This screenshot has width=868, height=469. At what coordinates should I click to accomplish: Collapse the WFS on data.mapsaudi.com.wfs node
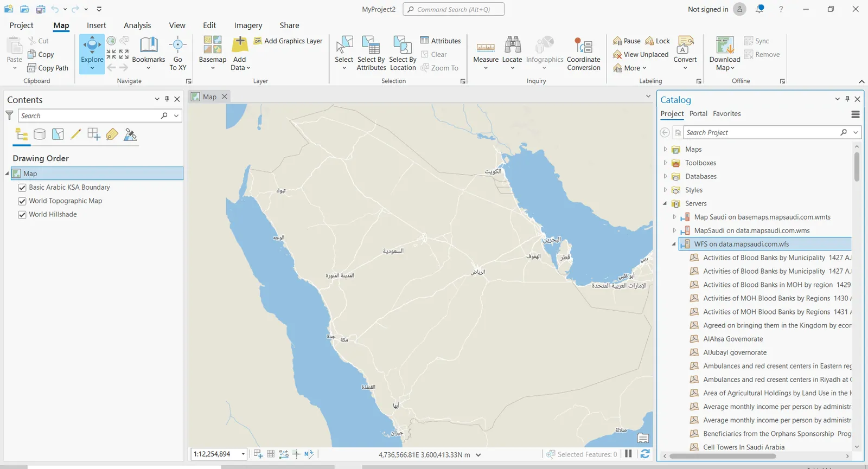[674, 244]
